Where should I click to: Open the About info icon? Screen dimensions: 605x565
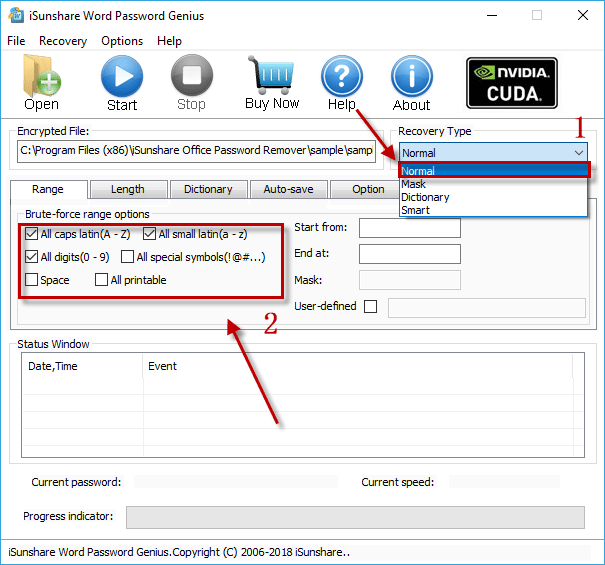(412, 76)
